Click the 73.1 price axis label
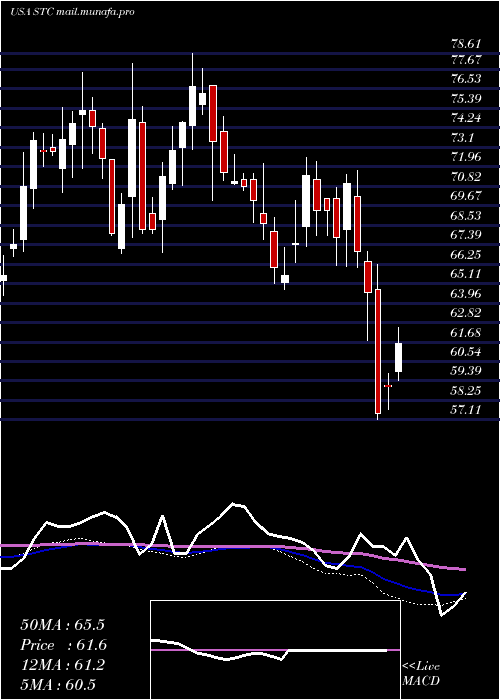The image size is (500, 700). 462,138
